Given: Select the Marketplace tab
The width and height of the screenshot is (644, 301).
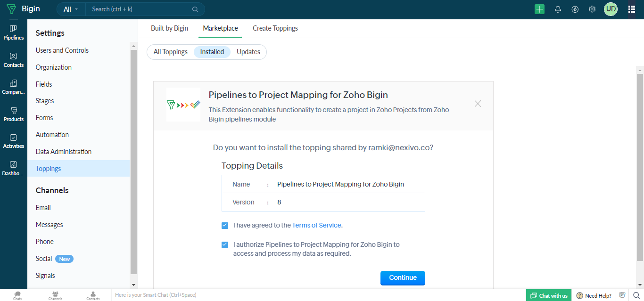Looking at the screenshot, I should click(220, 28).
